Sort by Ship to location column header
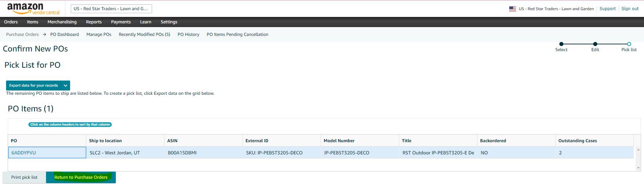Viewport: 644px width, 195px height. coord(125,141)
